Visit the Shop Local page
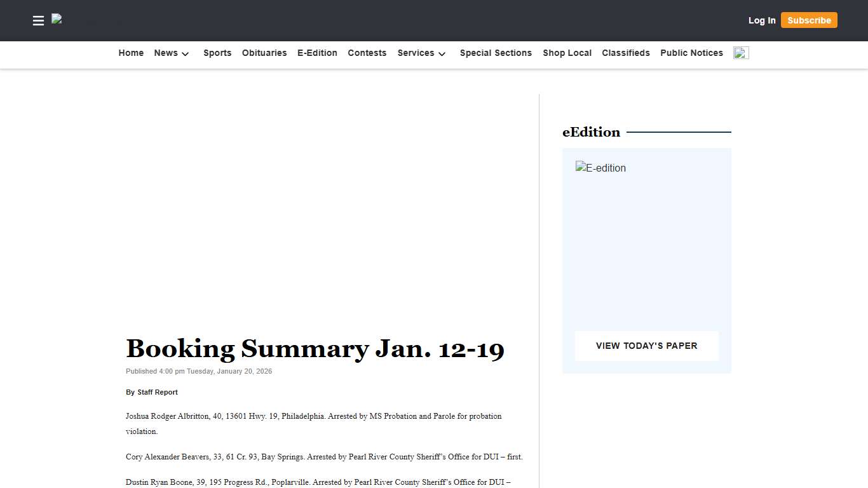This screenshot has height=488, width=868. pyautogui.click(x=567, y=53)
